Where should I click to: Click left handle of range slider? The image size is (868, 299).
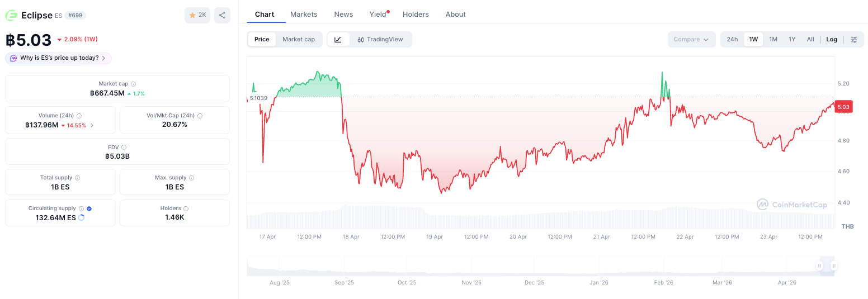pyautogui.click(x=819, y=266)
